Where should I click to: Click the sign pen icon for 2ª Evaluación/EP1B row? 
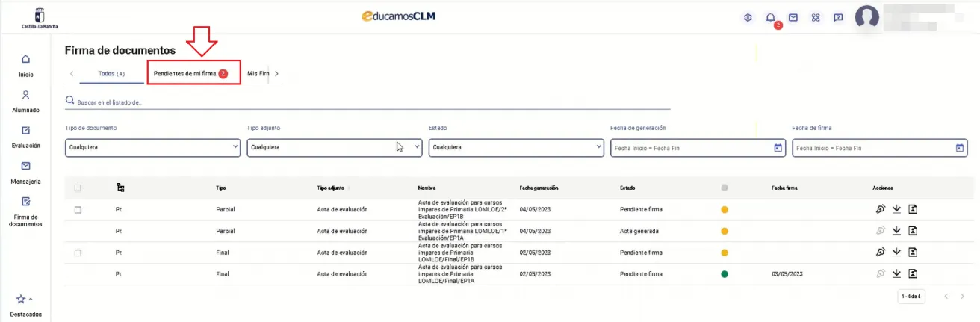click(x=881, y=210)
